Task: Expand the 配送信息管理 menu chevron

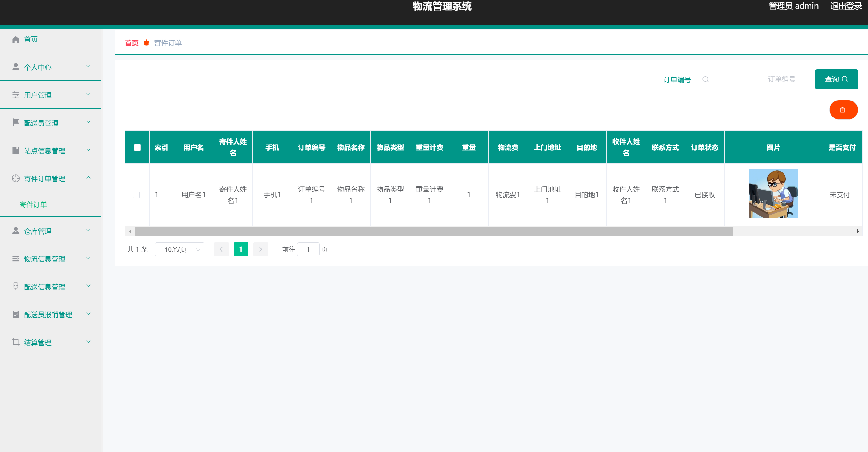Action: [x=88, y=286]
